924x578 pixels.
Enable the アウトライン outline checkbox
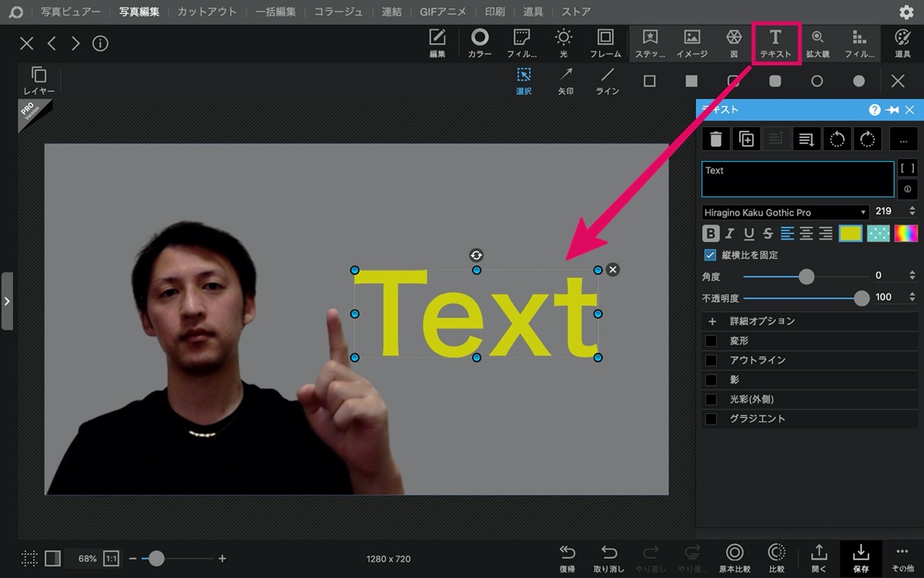(711, 360)
